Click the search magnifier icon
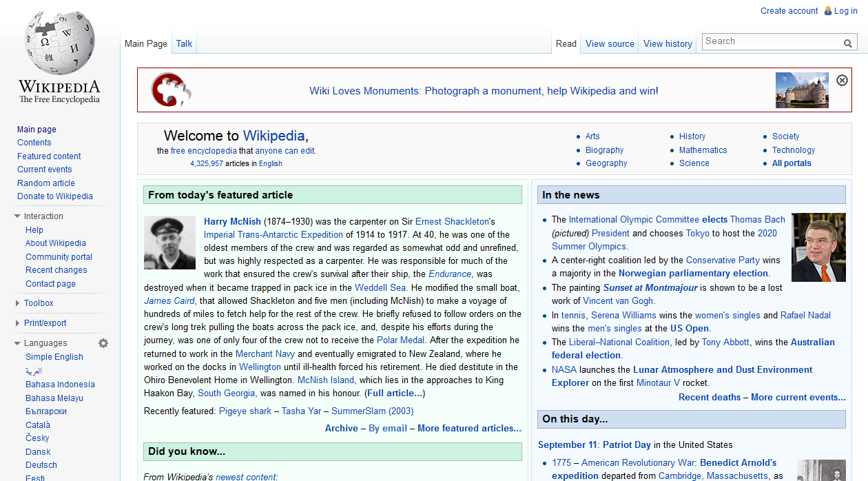Screen dimensions: 868x481 848,43
